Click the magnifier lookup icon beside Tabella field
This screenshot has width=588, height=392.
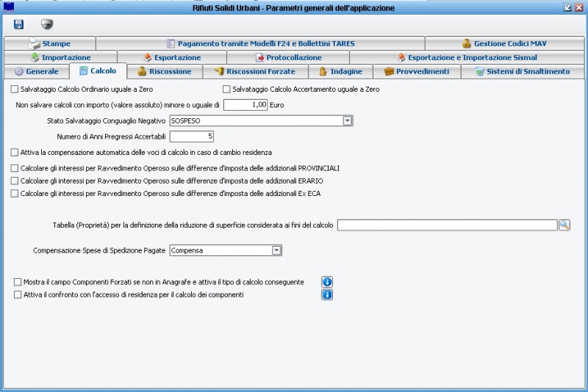564,225
